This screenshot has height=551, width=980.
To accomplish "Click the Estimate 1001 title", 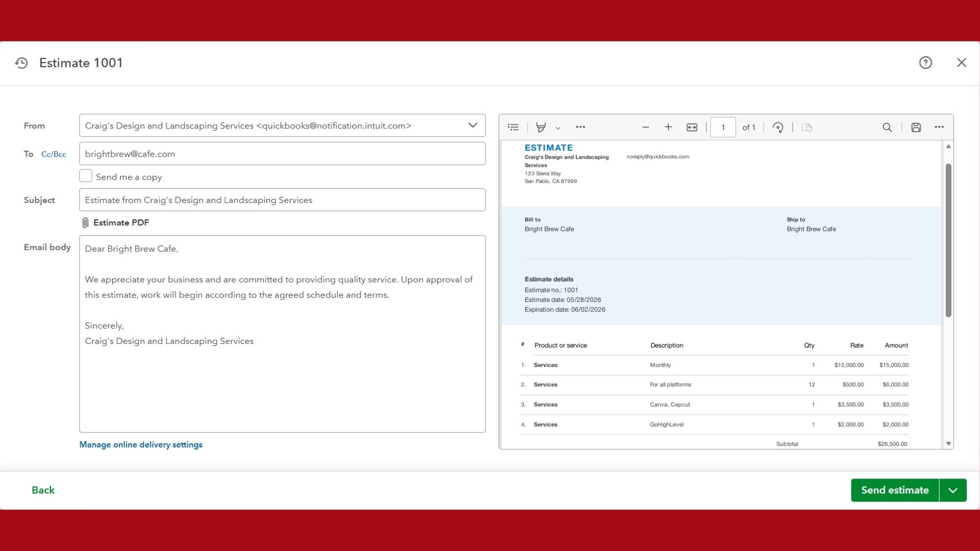I will (x=81, y=63).
